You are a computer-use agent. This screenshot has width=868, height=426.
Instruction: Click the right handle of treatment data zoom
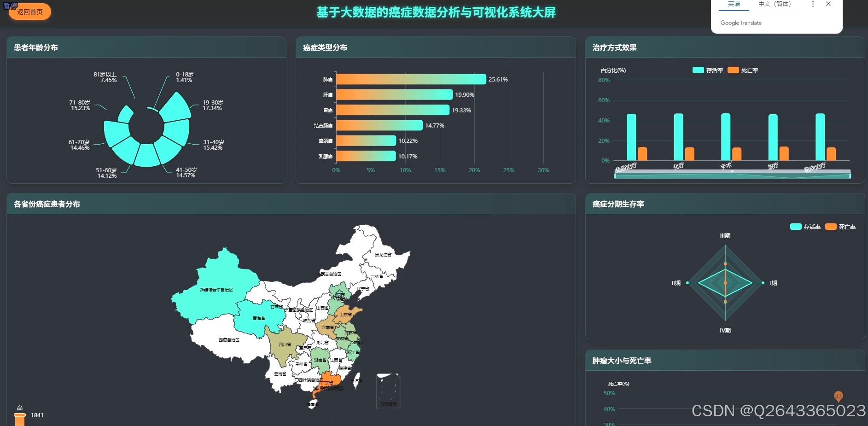click(x=850, y=175)
